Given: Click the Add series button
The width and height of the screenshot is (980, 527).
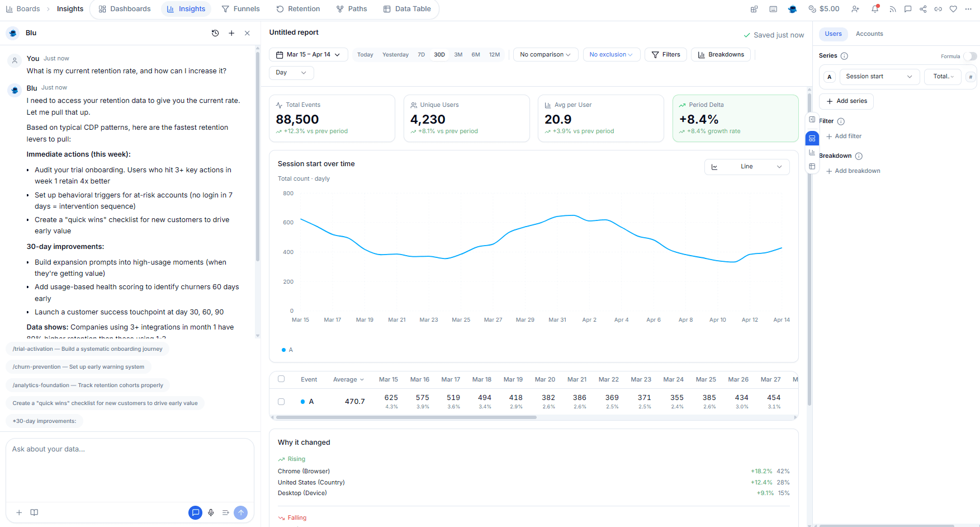Looking at the screenshot, I should (x=846, y=101).
